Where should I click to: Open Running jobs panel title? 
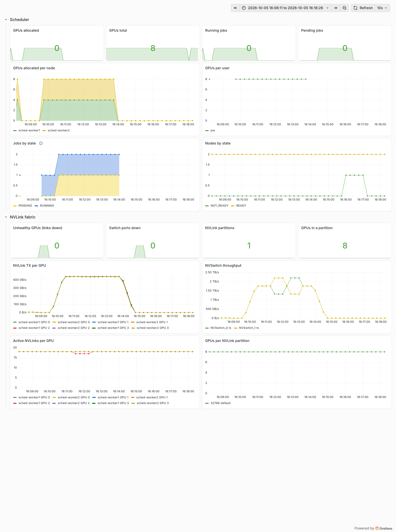tap(216, 30)
